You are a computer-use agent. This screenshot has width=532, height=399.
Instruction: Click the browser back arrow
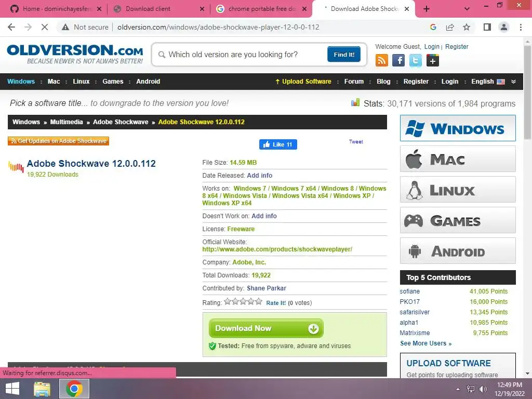[11, 27]
